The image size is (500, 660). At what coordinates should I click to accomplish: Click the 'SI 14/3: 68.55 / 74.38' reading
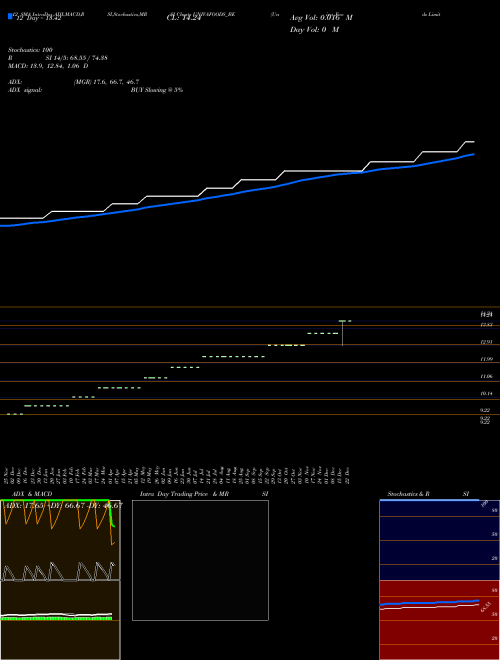(x=76, y=58)
